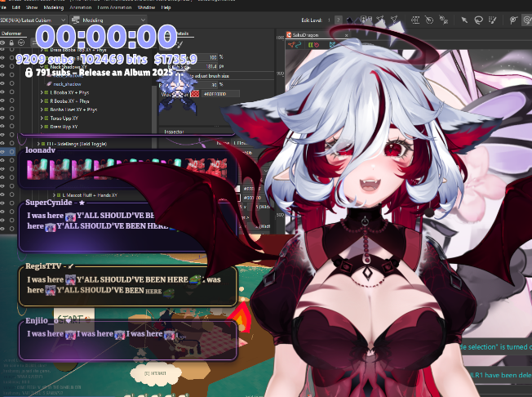Click the brush icon in Tool Details panel
The image size is (532, 397).
tap(180, 44)
